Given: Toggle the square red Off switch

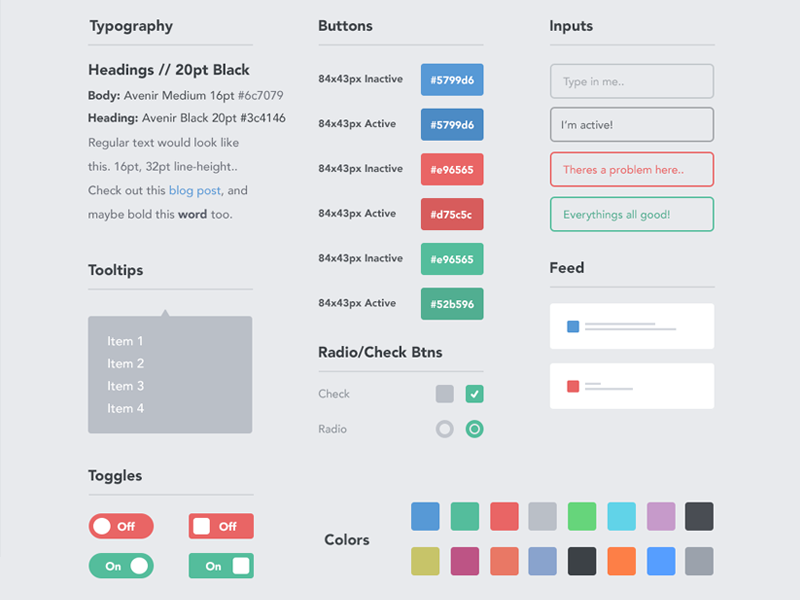Looking at the screenshot, I should tap(221, 526).
